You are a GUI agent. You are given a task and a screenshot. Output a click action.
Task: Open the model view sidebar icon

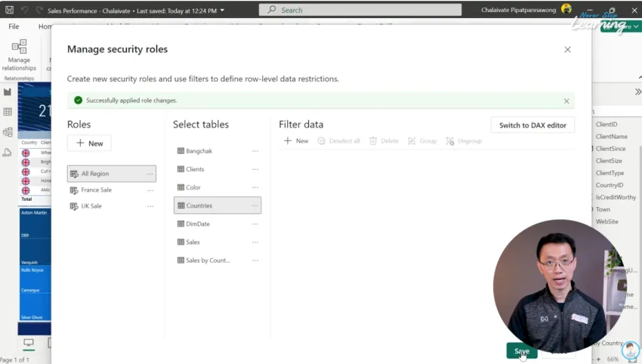[x=8, y=132]
